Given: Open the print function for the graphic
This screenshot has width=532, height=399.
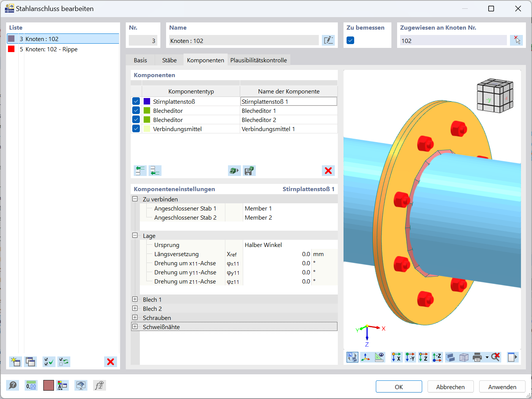Looking at the screenshot, I should 477,357.
